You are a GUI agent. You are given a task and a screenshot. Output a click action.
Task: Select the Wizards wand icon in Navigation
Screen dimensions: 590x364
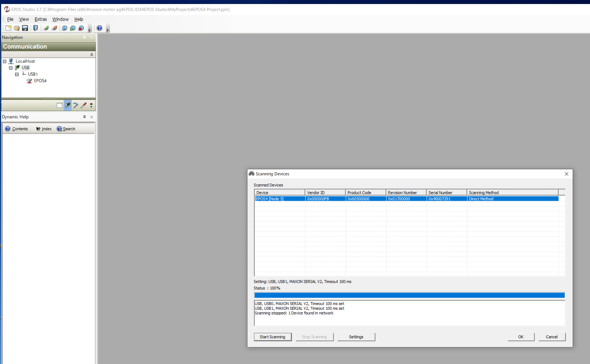tap(75, 105)
